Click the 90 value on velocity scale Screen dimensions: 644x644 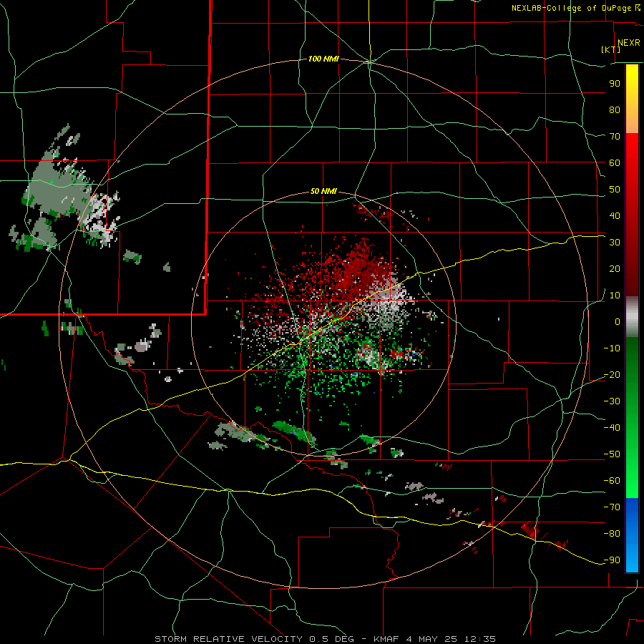(615, 84)
